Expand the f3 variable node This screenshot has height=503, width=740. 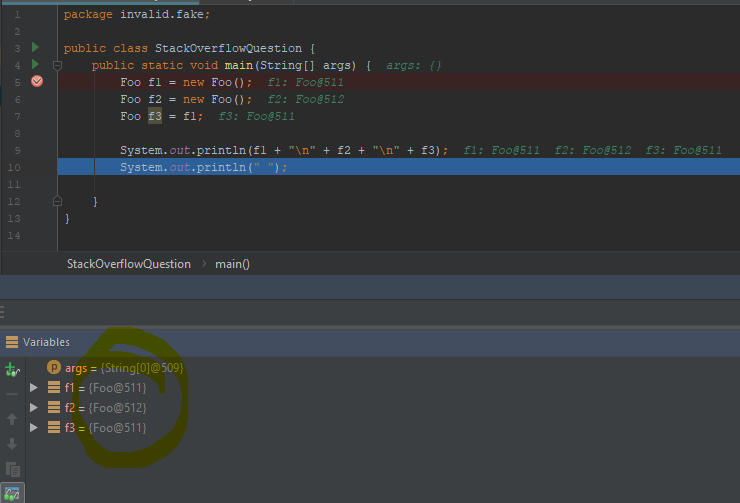(x=34, y=428)
